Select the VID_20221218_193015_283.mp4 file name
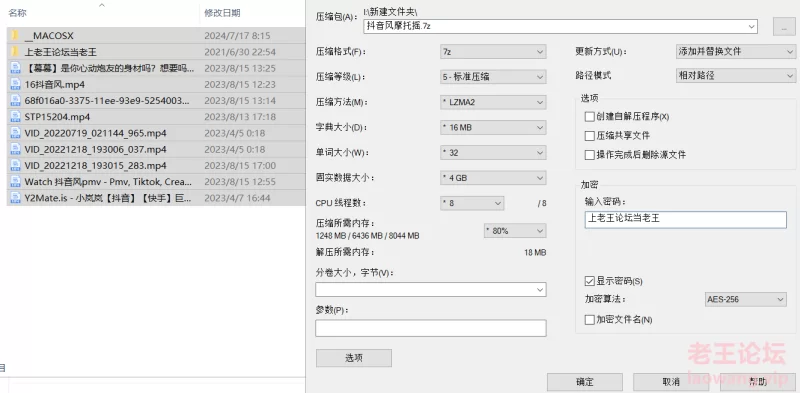This screenshot has width=800, height=393. (x=95, y=165)
